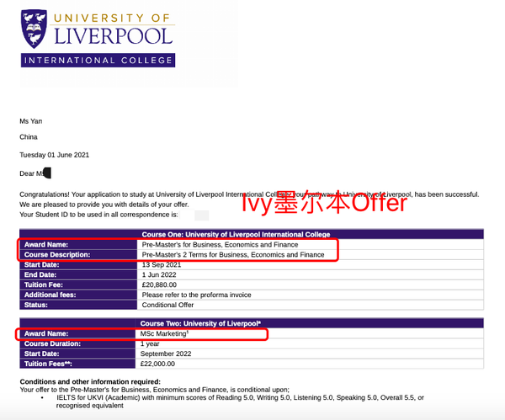Click course duration value '1 year'
The width and height of the screenshot is (505, 420).
pos(150,343)
